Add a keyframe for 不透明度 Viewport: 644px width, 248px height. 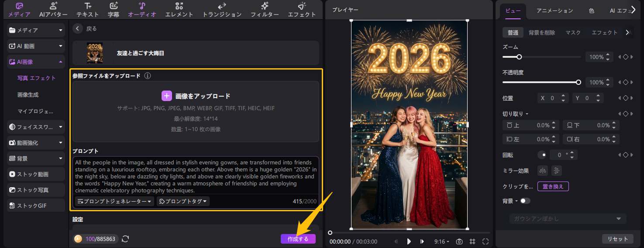pyautogui.click(x=625, y=82)
